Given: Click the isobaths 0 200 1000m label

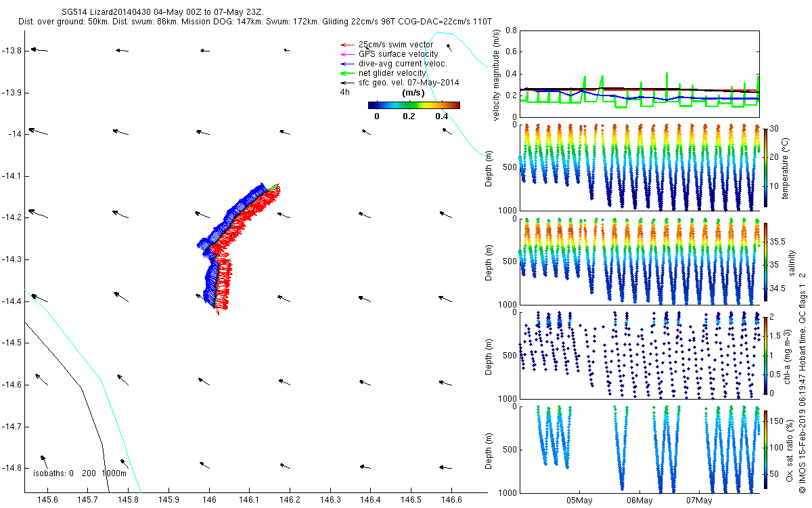Looking at the screenshot, I should click(x=79, y=473).
